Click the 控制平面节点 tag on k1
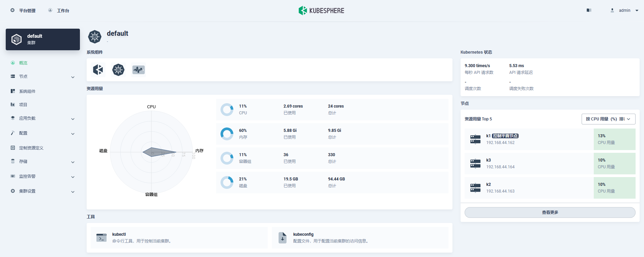644x257 pixels. point(505,136)
